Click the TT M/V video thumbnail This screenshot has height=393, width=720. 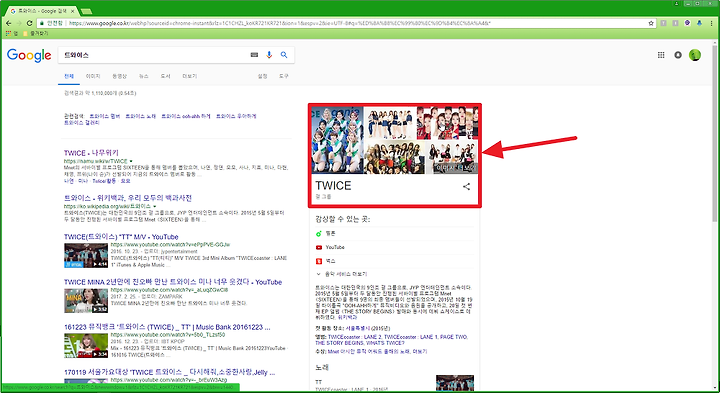pos(86,255)
